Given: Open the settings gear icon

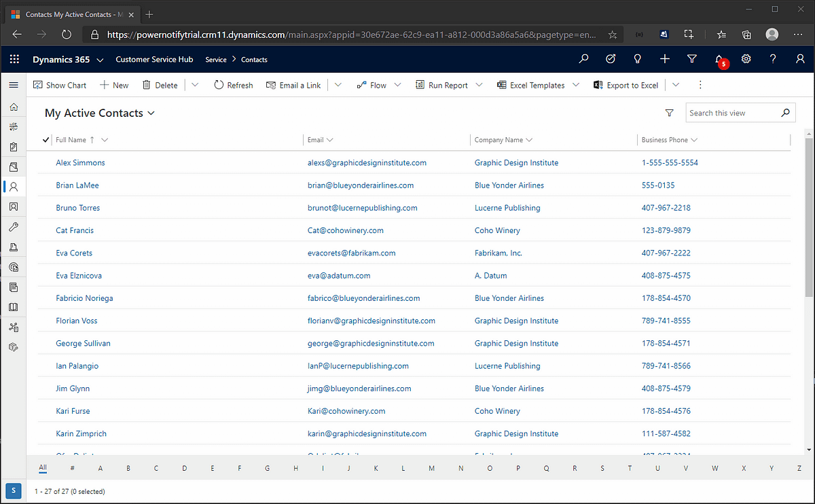Looking at the screenshot, I should click(x=746, y=59).
